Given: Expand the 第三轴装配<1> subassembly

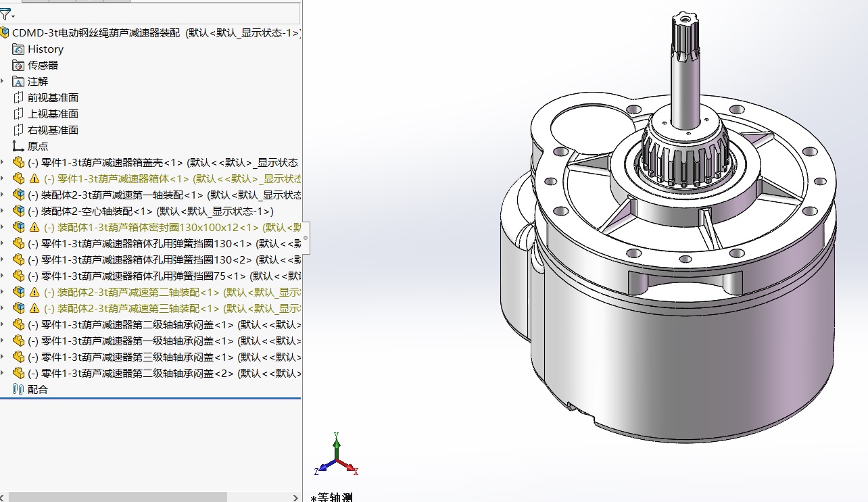Looking at the screenshot, I should coord(3,308).
